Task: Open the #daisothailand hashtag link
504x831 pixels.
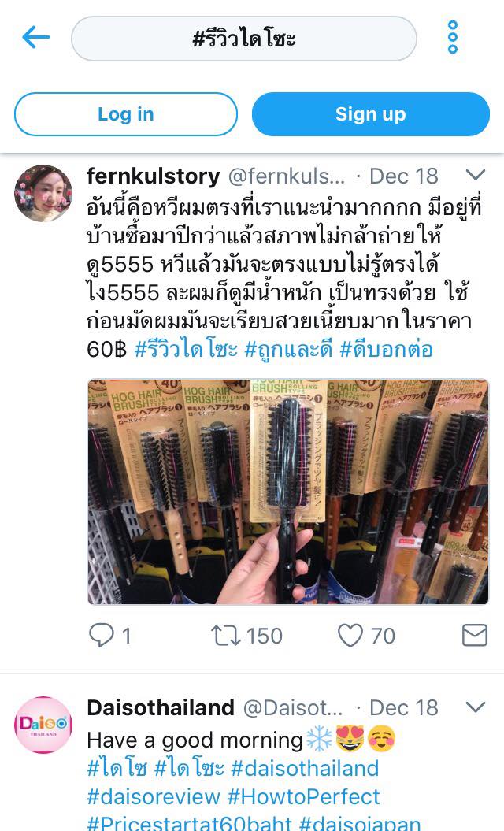Action: click(x=305, y=769)
